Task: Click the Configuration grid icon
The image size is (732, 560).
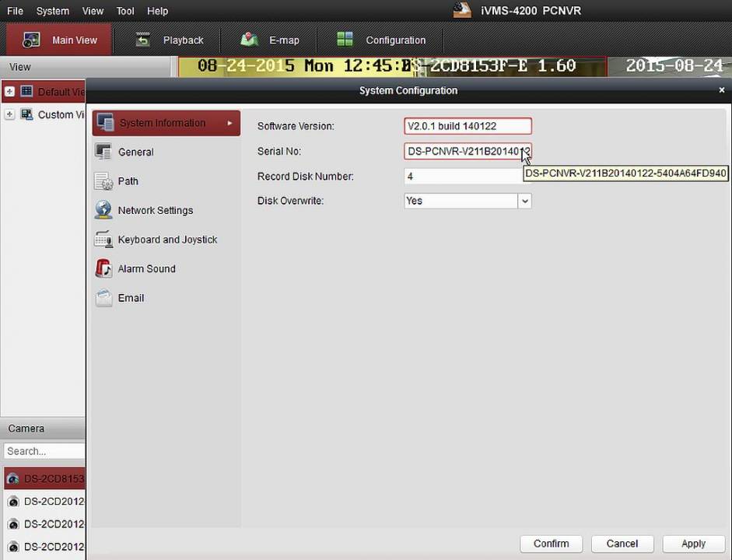Action: click(x=345, y=40)
